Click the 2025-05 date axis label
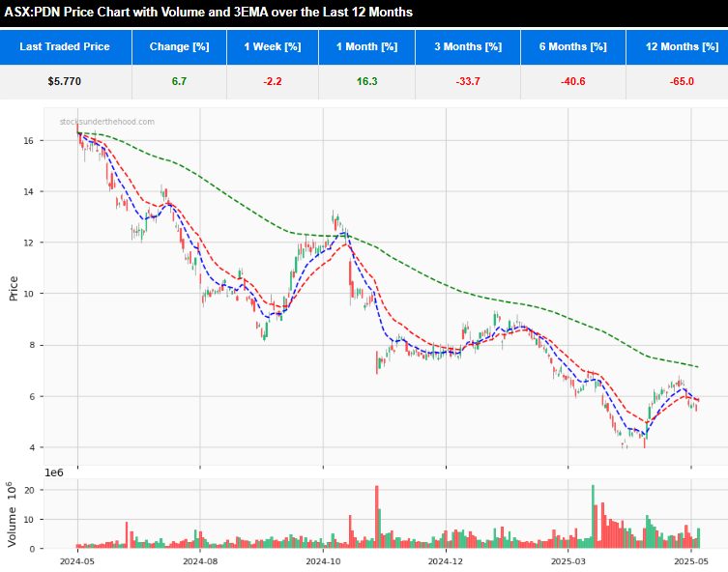 point(691,561)
